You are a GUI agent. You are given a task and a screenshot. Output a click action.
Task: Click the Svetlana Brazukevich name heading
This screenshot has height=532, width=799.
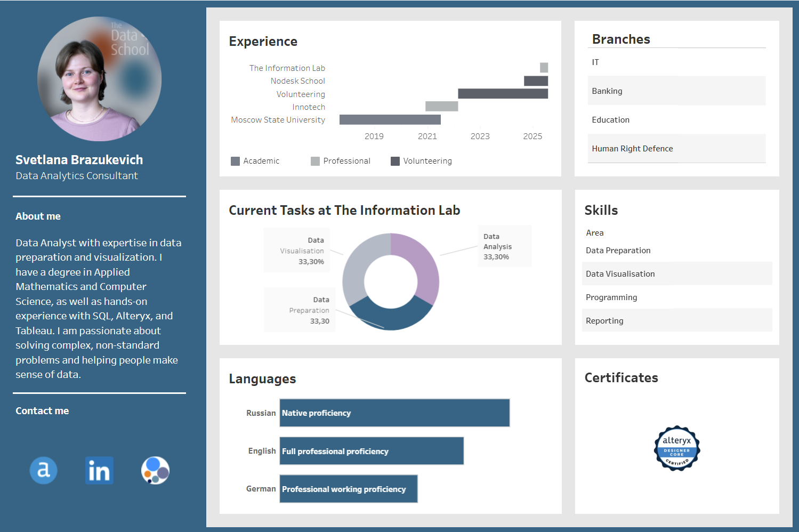pyautogui.click(x=79, y=160)
